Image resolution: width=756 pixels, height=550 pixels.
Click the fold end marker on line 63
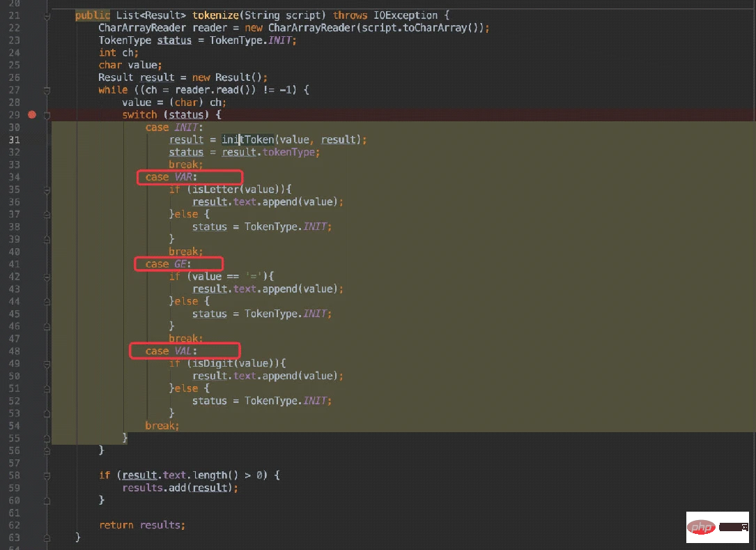point(46,537)
